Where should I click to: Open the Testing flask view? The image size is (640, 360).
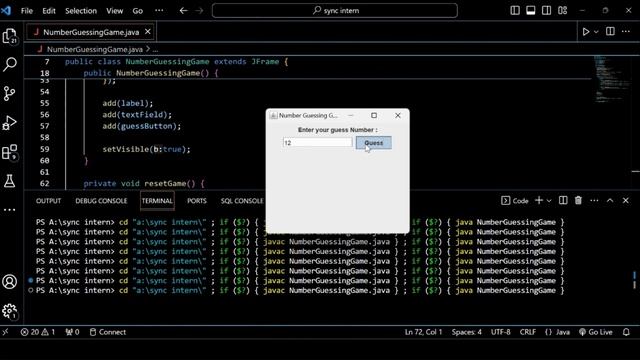click(9, 181)
